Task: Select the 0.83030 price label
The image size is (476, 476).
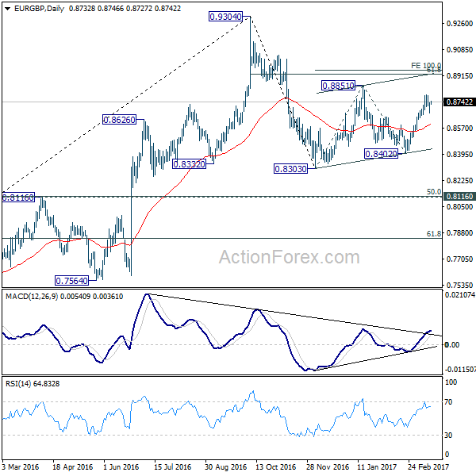Action: [x=290, y=168]
